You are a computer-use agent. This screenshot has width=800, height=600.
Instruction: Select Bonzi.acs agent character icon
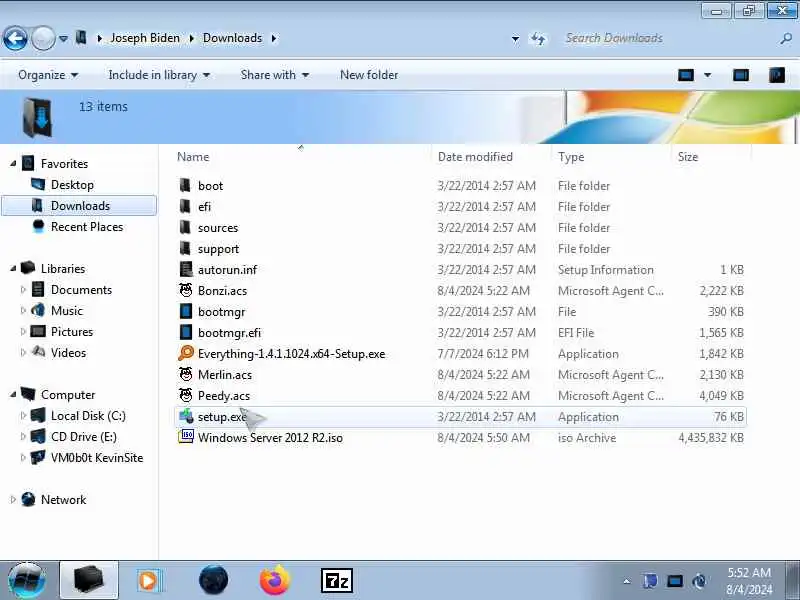click(x=186, y=290)
